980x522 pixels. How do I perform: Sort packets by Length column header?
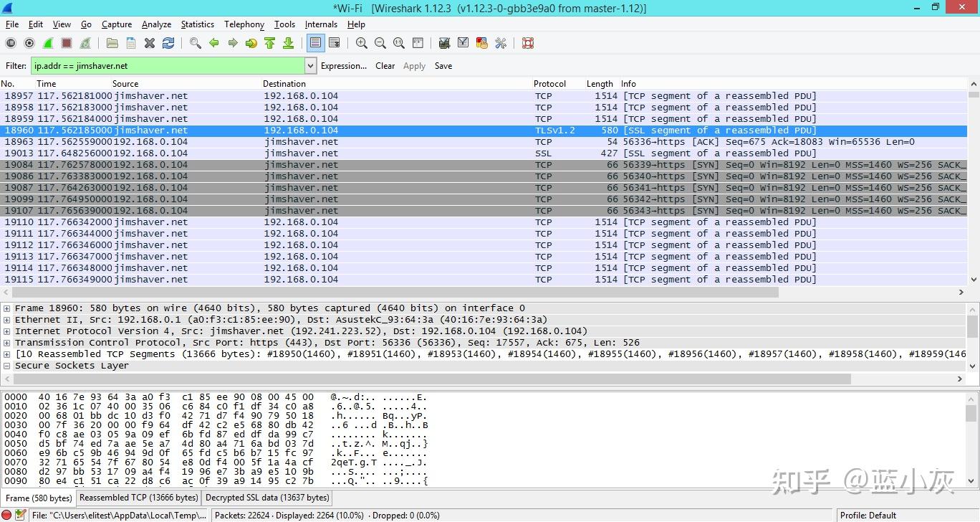600,84
